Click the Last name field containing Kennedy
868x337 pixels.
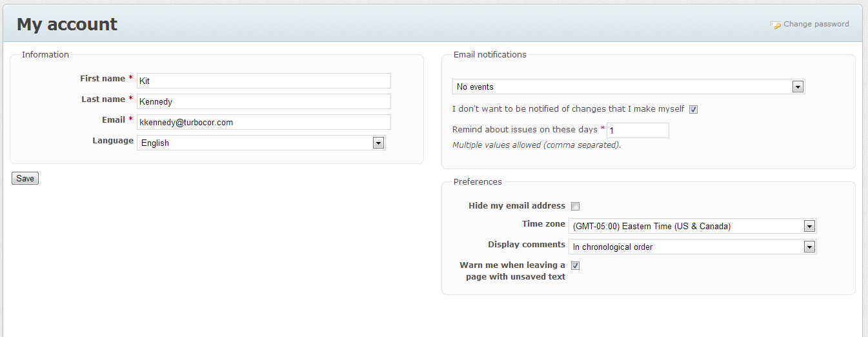(x=264, y=101)
